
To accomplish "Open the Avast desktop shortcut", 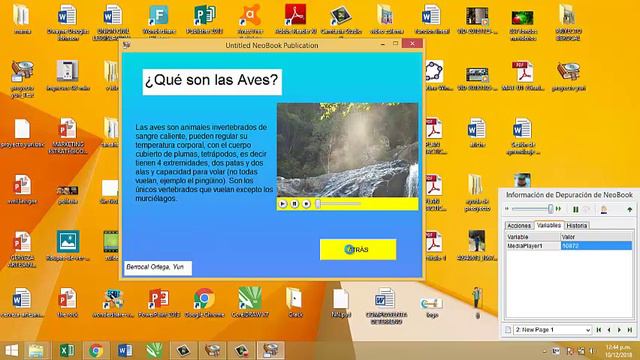I will point(250,20).
